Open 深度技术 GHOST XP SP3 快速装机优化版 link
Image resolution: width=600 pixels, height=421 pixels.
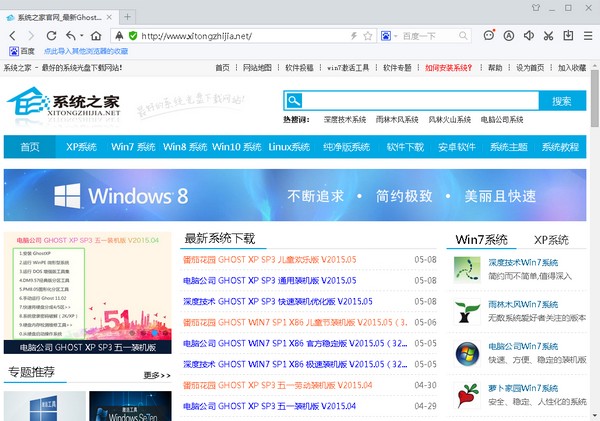pos(277,302)
